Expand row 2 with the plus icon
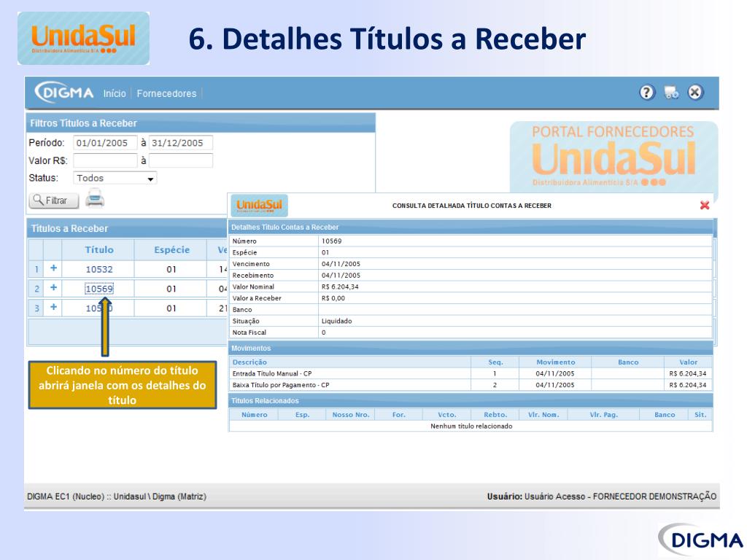The width and height of the screenshot is (747, 560). (x=53, y=288)
